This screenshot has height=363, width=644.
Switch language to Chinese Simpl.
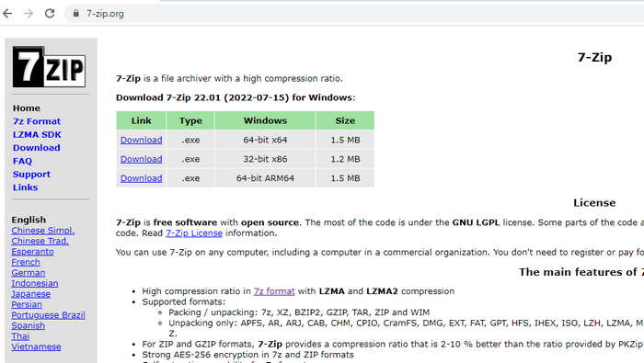point(42,231)
